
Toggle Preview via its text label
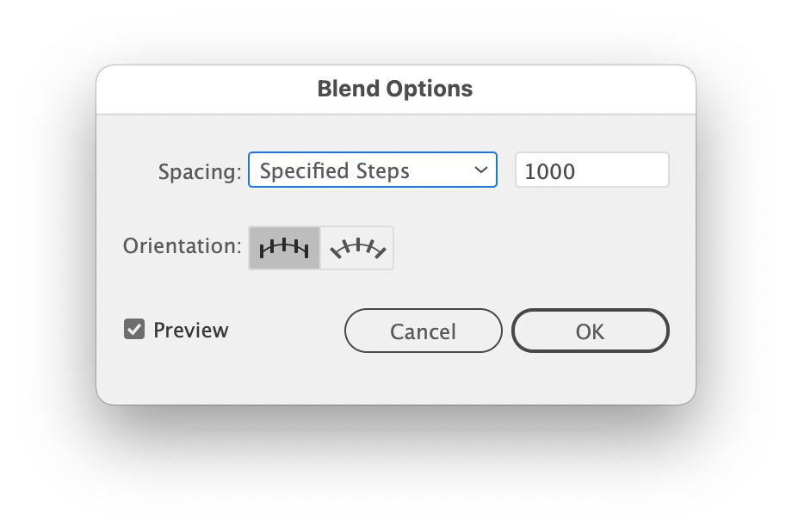pyautogui.click(x=190, y=331)
